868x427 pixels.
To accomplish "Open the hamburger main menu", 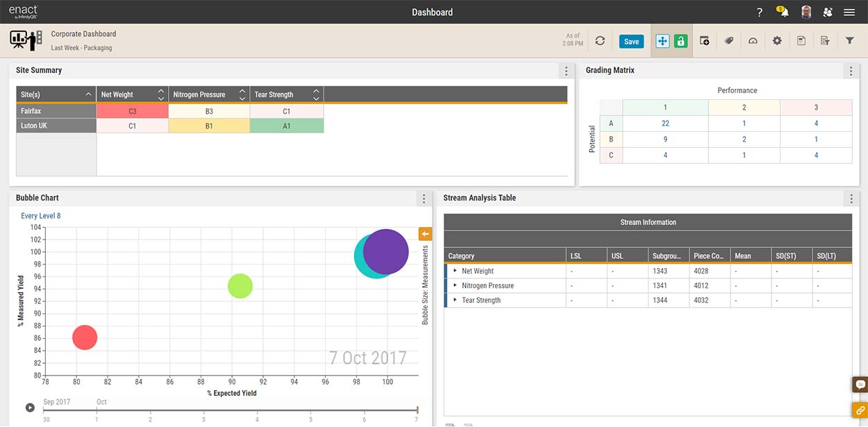I will coord(849,12).
